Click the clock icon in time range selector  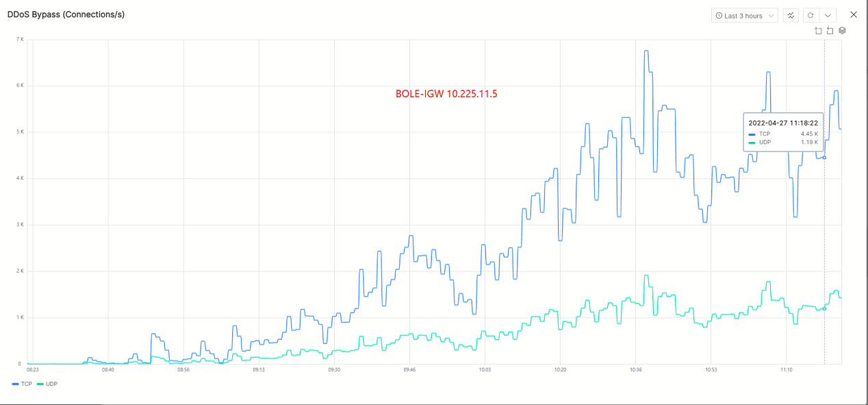click(x=719, y=16)
